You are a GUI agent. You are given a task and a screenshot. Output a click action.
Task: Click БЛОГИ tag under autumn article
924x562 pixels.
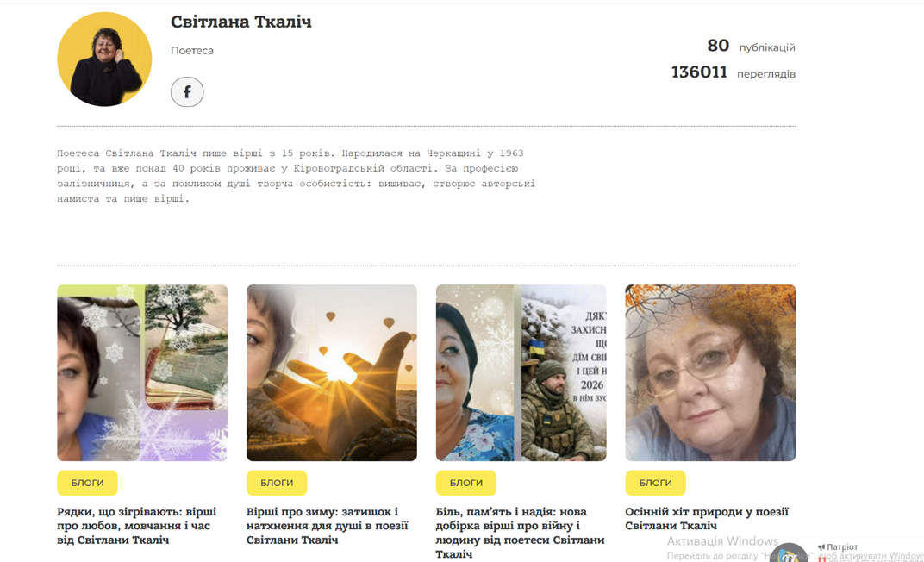(x=655, y=483)
